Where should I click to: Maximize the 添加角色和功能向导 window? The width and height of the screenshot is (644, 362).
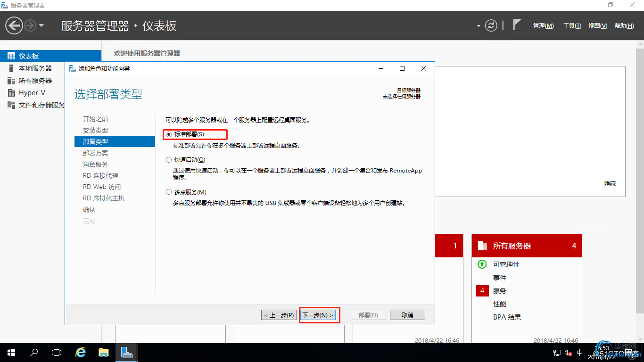tap(402, 68)
